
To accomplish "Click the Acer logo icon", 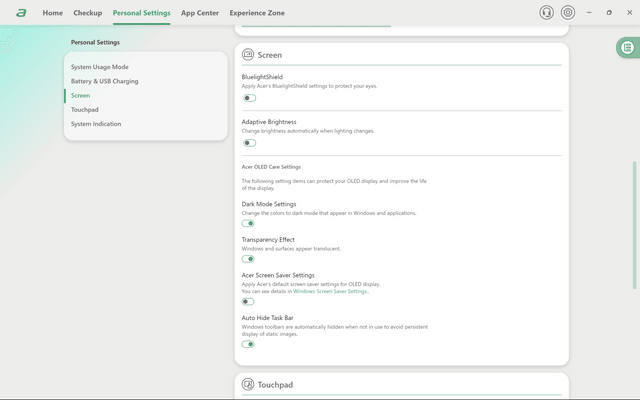I will coord(21,13).
